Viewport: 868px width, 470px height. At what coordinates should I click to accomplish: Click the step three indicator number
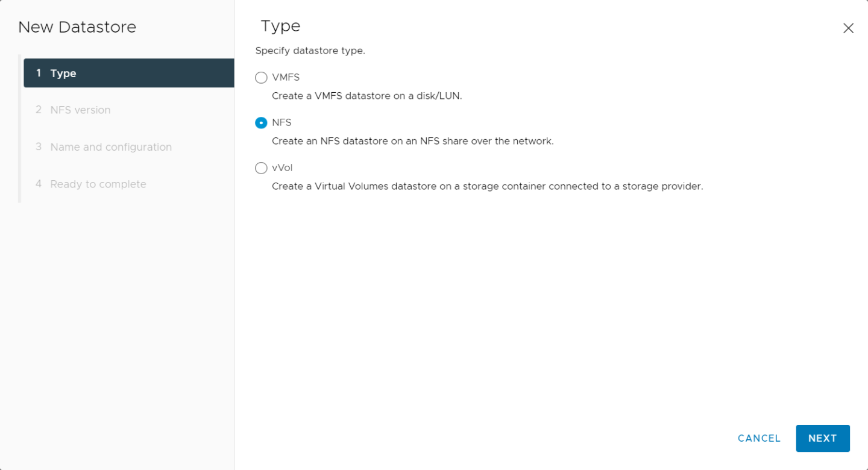point(38,146)
